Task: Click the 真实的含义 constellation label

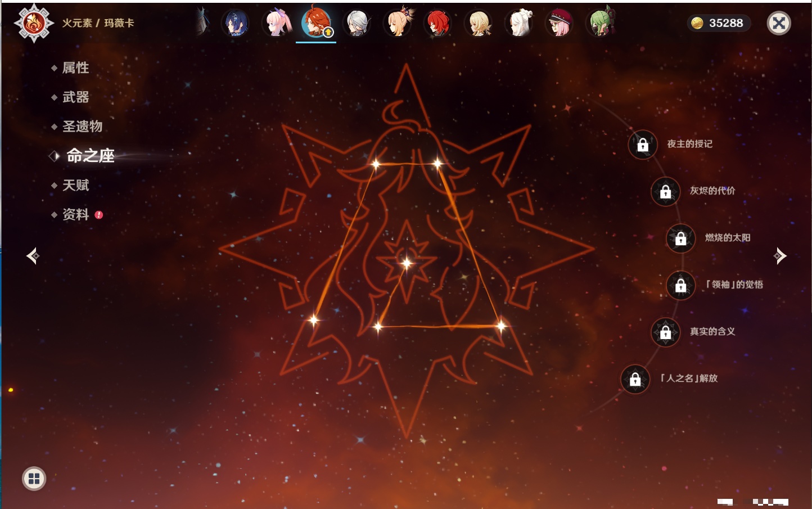Action: (x=712, y=331)
